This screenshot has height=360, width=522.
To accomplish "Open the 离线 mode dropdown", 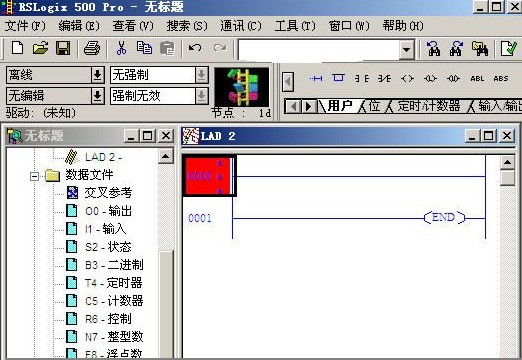I will [98, 75].
